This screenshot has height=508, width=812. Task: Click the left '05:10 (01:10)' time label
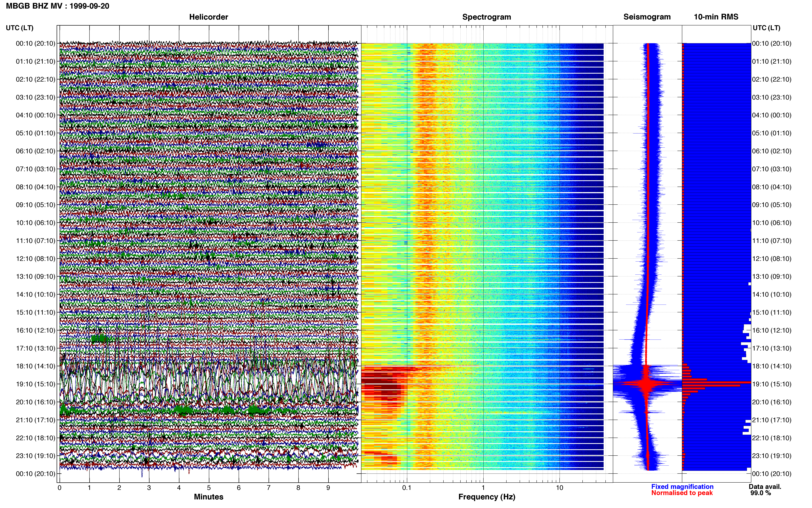[x=36, y=133]
